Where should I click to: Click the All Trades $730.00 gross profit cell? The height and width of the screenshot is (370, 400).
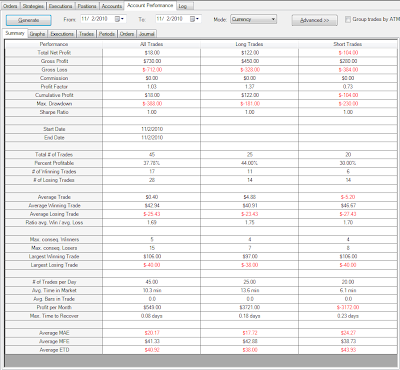tap(152, 61)
